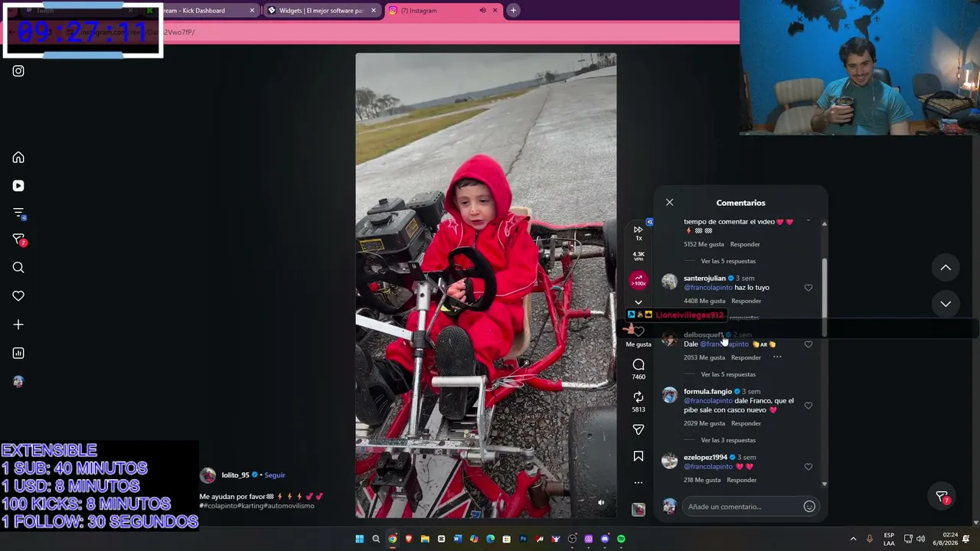980x551 pixels.
Task: Open the sidebar paper-plane icon with red badge 7
Action: point(19,240)
